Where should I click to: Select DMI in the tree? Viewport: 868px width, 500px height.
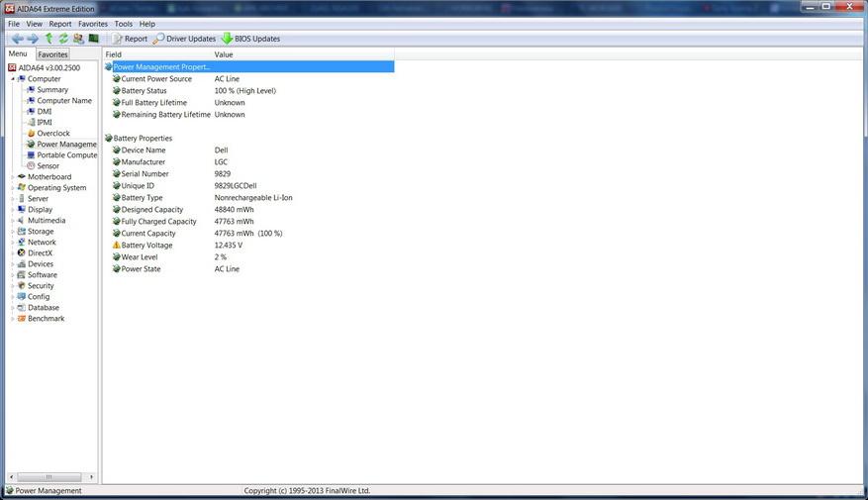pos(45,111)
